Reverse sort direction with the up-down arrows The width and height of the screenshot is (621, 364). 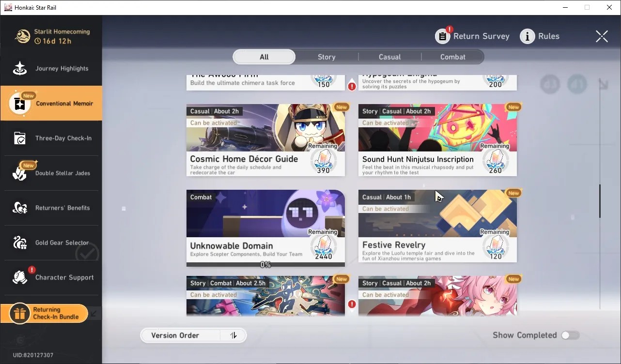point(233,335)
